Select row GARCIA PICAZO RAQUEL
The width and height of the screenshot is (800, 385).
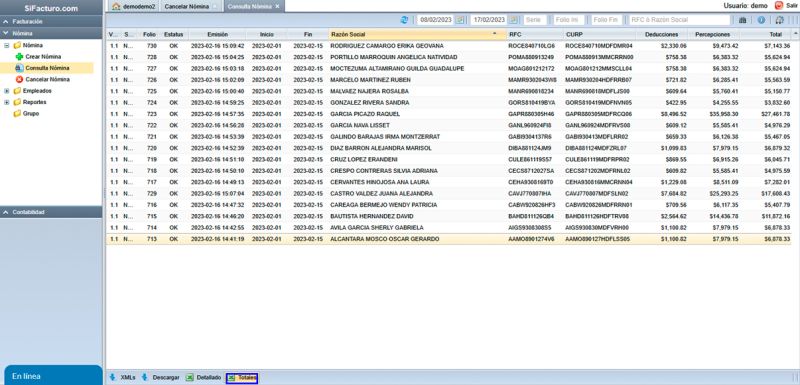(x=449, y=114)
